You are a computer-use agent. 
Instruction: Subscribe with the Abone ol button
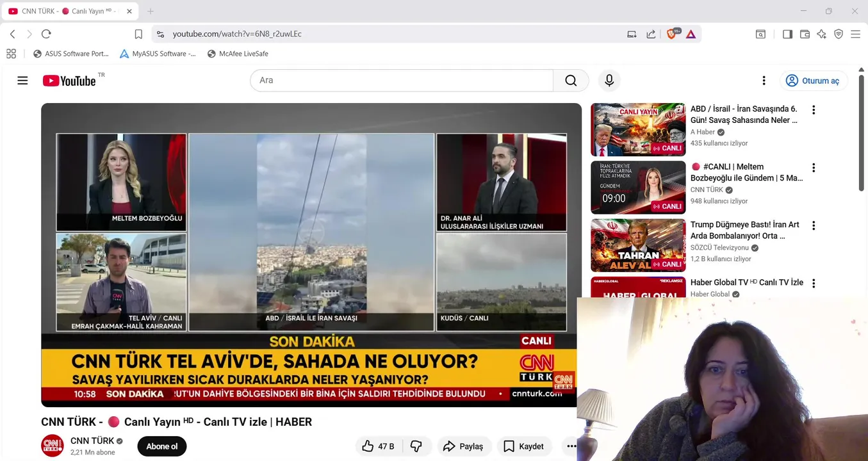(x=162, y=446)
